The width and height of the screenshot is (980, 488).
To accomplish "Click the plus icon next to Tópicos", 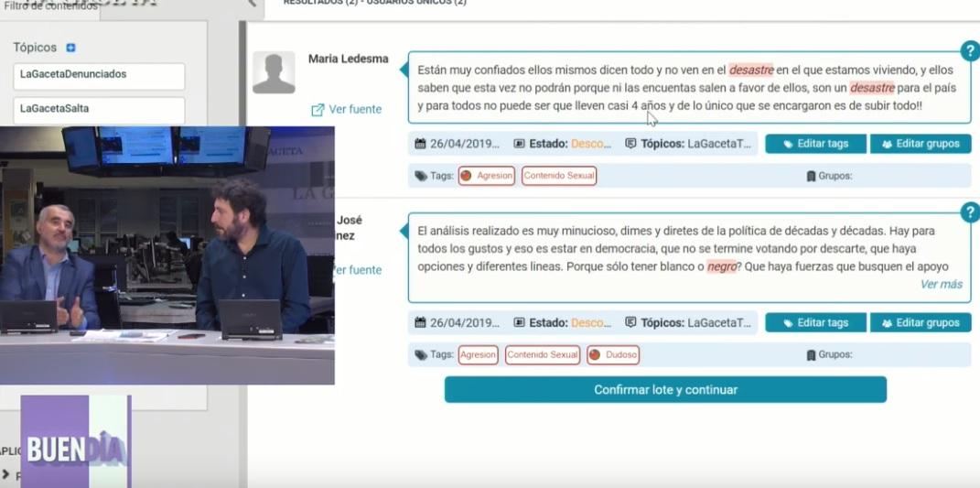I will pos(71,48).
